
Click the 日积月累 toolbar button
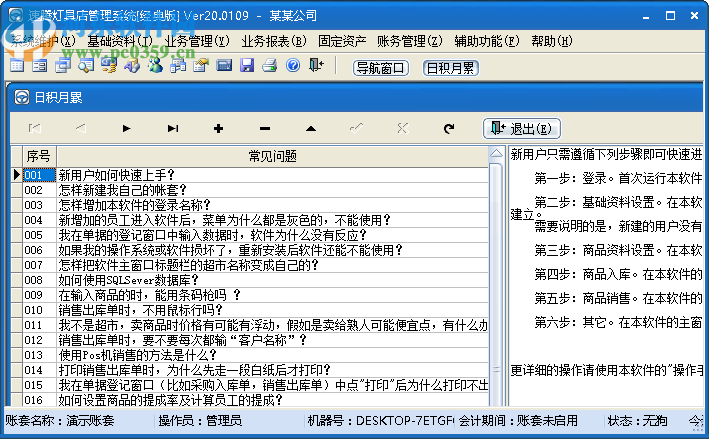[x=451, y=68]
